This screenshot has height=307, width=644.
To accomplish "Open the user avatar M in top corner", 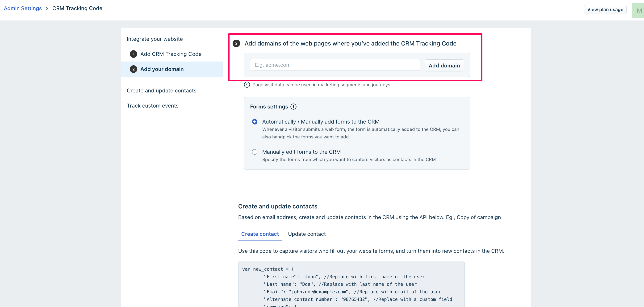I will pyautogui.click(x=638, y=10).
